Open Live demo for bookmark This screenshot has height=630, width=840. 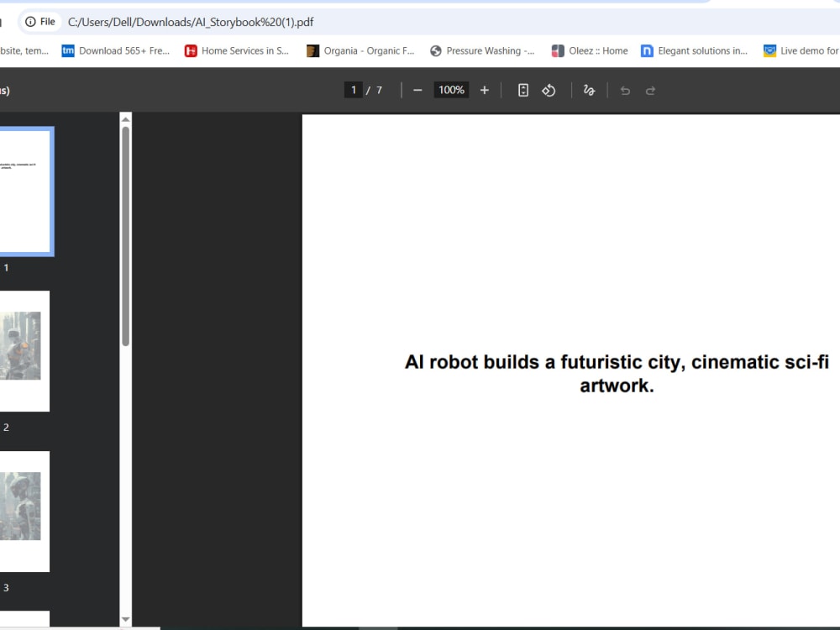click(801, 51)
